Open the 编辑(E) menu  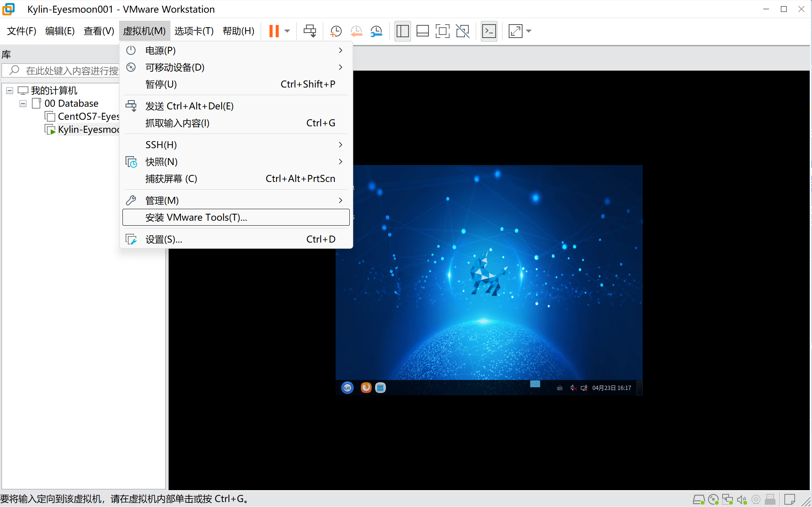60,31
